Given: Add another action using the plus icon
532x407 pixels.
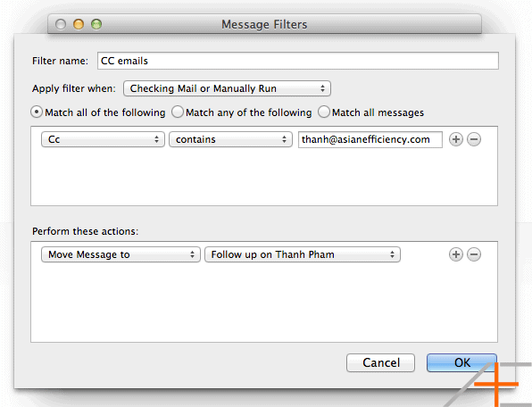Looking at the screenshot, I should pos(455,254).
